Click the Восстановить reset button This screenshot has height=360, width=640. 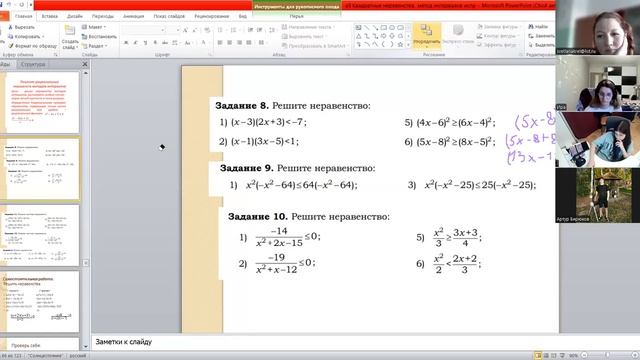pyautogui.click(x=99, y=36)
